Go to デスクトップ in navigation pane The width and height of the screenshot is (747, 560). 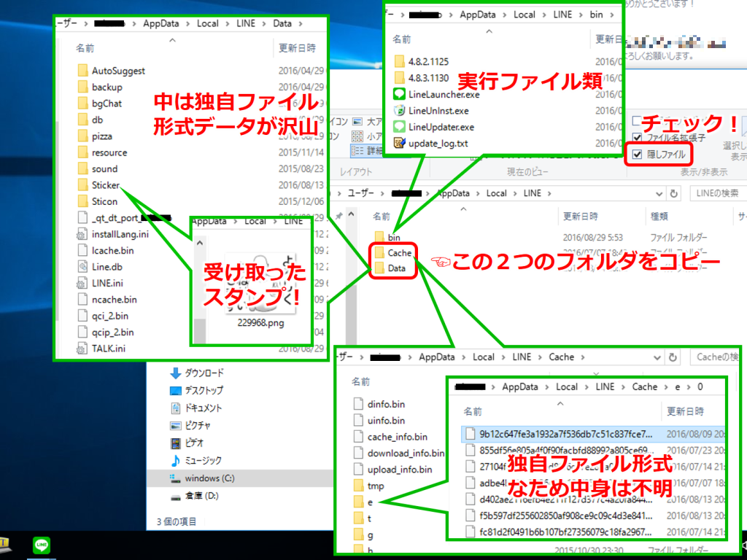pyautogui.click(x=197, y=391)
